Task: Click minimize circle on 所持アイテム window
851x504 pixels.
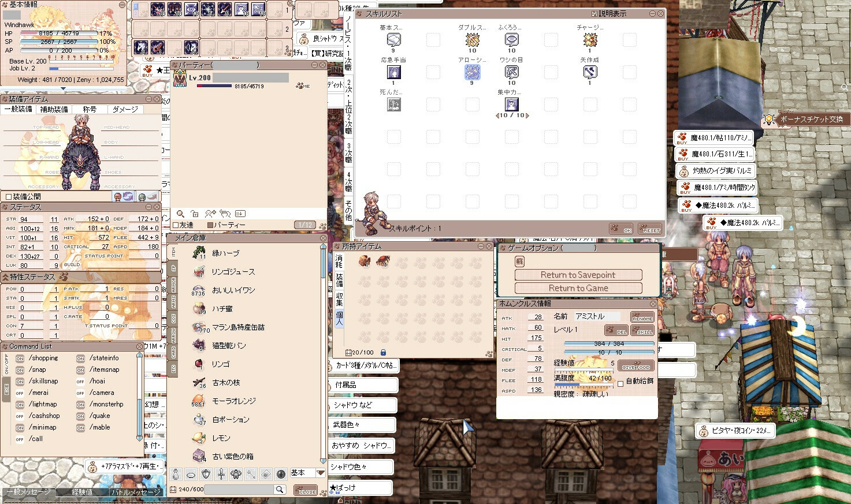Action: (481, 247)
